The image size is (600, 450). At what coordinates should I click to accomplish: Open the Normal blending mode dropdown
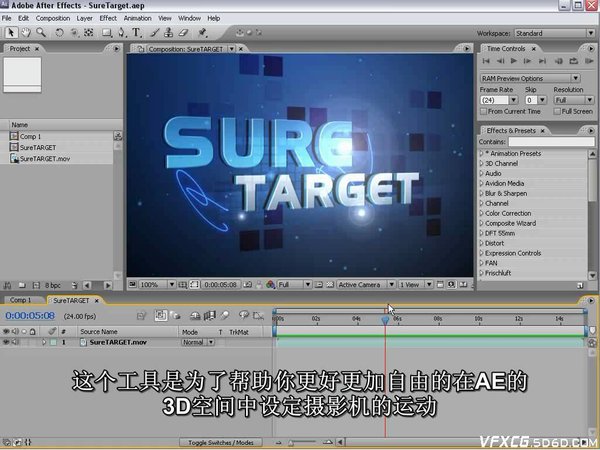(197, 342)
